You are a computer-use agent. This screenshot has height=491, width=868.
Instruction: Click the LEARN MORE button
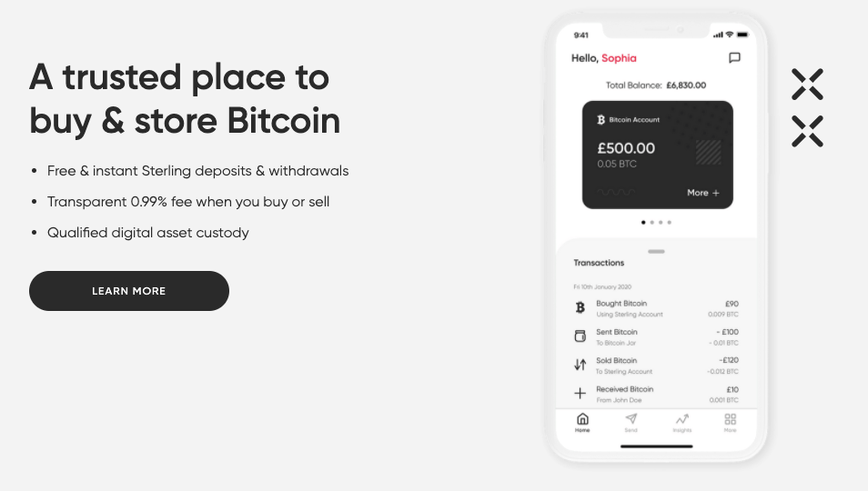pyautogui.click(x=129, y=291)
